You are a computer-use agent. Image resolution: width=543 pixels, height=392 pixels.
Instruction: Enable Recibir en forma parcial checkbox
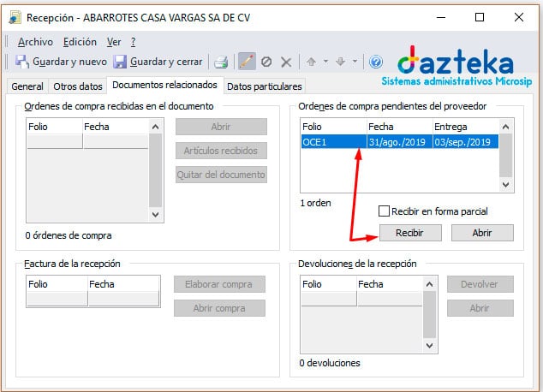point(384,211)
